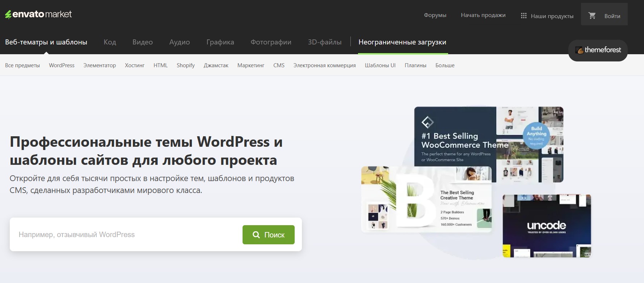Image resolution: width=644 pixels, height=283 pixels.
Task: Open the Хостинг category
Action: click(135, 65)
